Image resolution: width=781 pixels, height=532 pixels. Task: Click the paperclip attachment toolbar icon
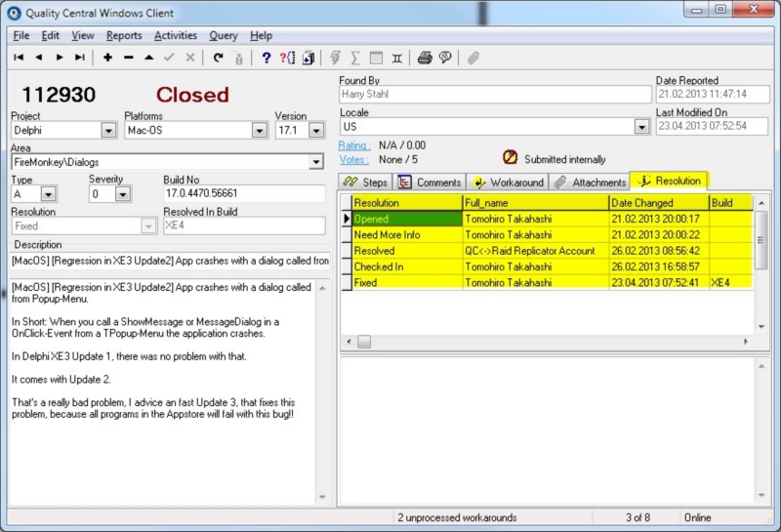tap(473, 58)
